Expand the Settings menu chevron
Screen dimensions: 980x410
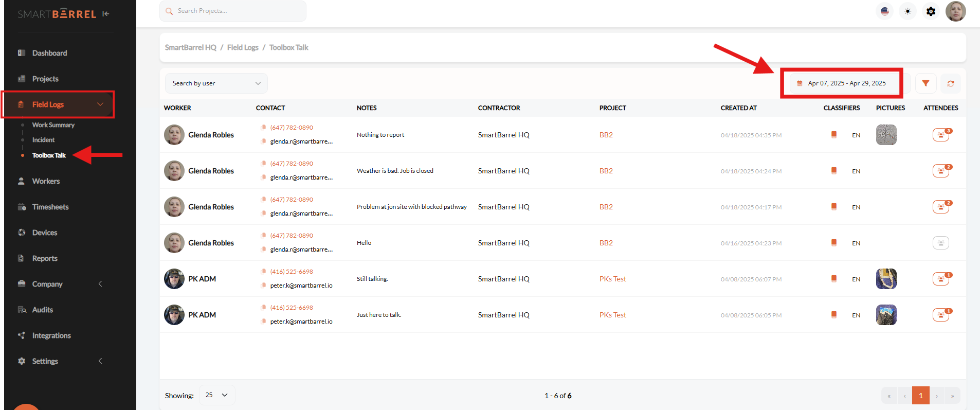coord(100,361)
